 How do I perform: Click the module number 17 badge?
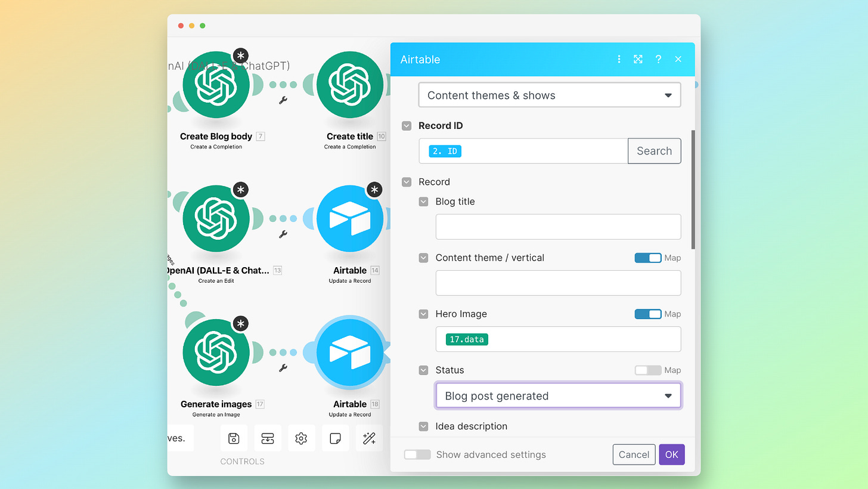260,404
